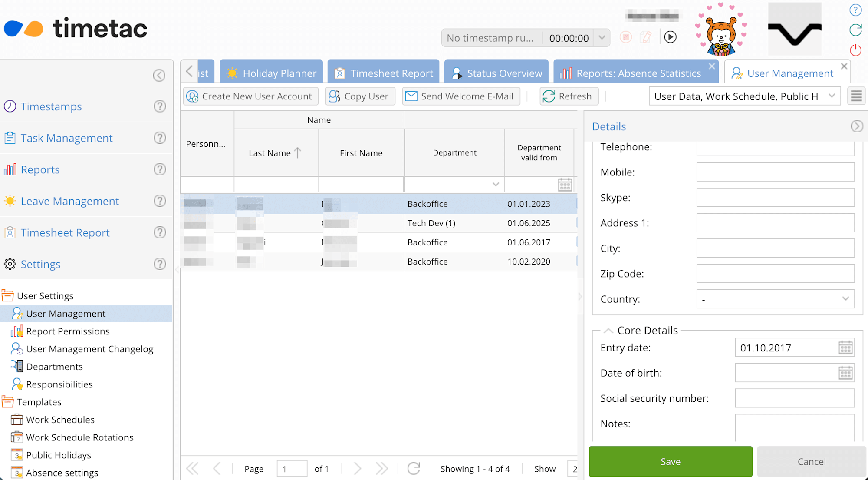Open the help question mark icon at top right
Image resolution: width=868 pixels, height=480 pixels.
click(855, 10)
